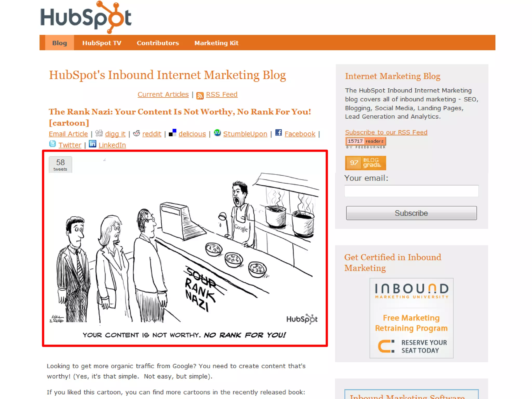This screenshot has height=399, width=532.
Task: Click the HubSpot logo
Action: point(86,17)
